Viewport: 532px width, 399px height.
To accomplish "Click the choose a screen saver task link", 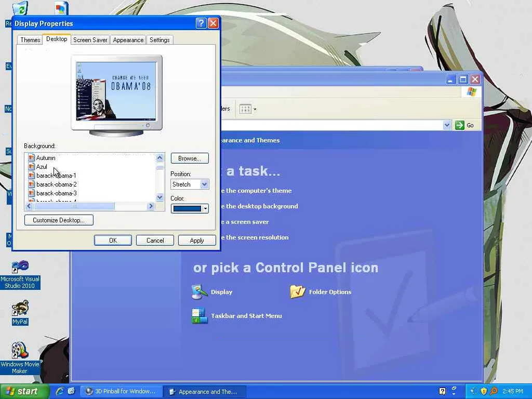I will pyautogui.click(x=244, y=222).
